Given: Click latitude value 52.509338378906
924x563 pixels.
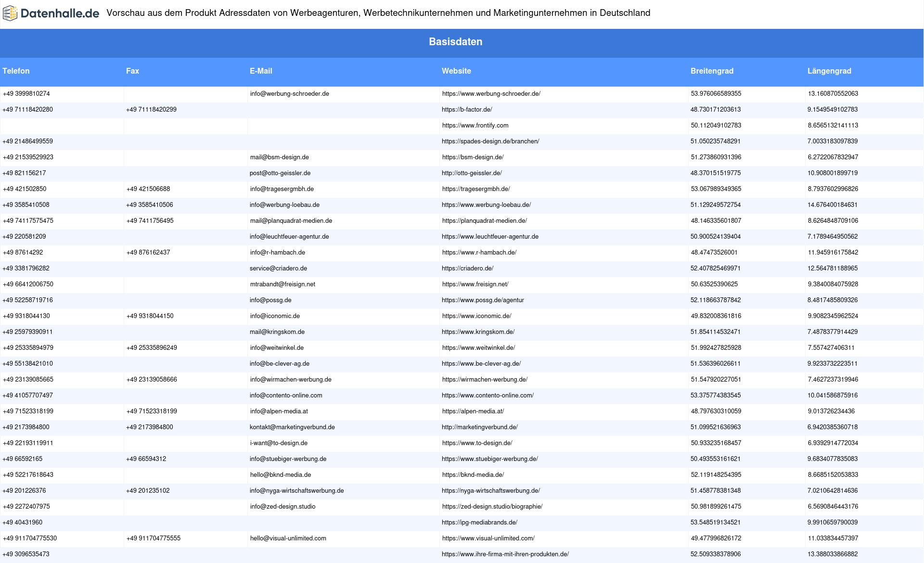Looking at the screenshot, I should point(716,554).
